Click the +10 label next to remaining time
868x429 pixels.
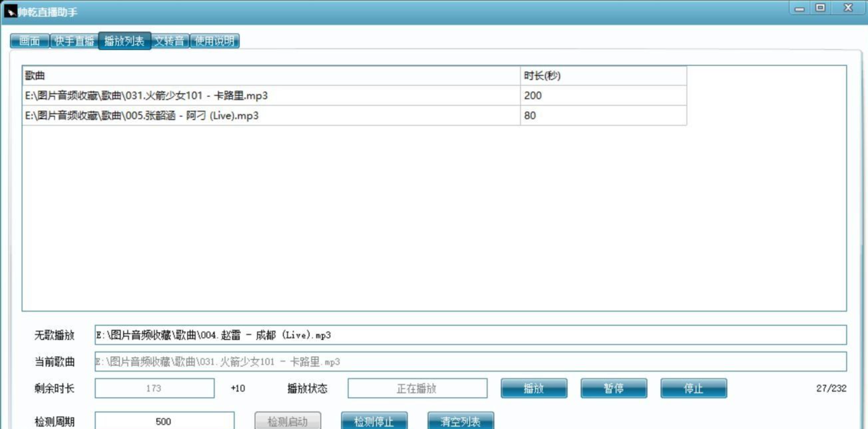pyautogui.click(x=238, y=389)
